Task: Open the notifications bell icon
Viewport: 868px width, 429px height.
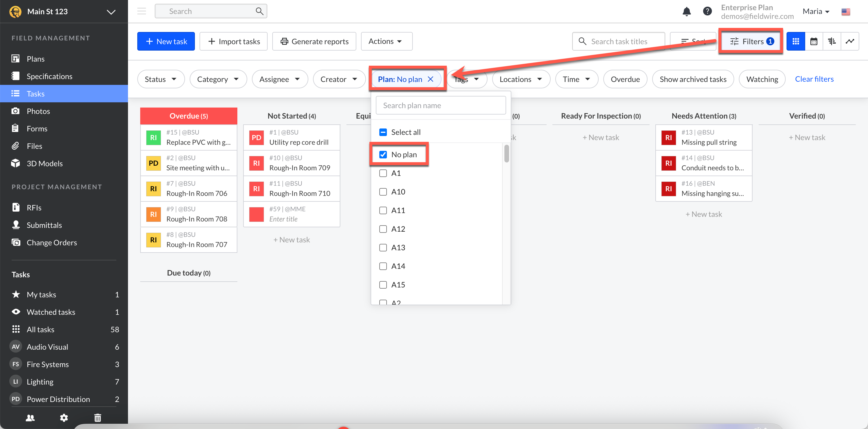Action: click(686, 11)
